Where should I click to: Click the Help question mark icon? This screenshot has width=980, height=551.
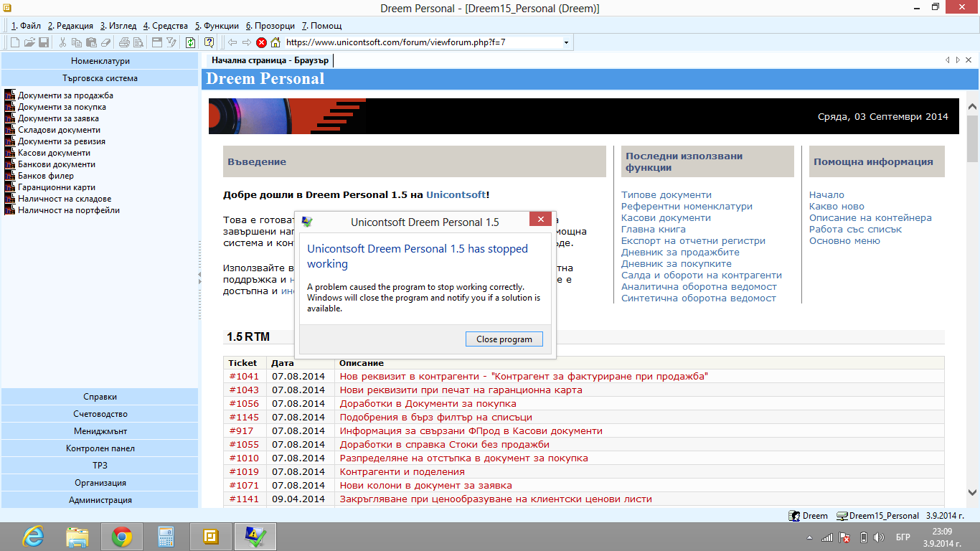pos(209,42)
